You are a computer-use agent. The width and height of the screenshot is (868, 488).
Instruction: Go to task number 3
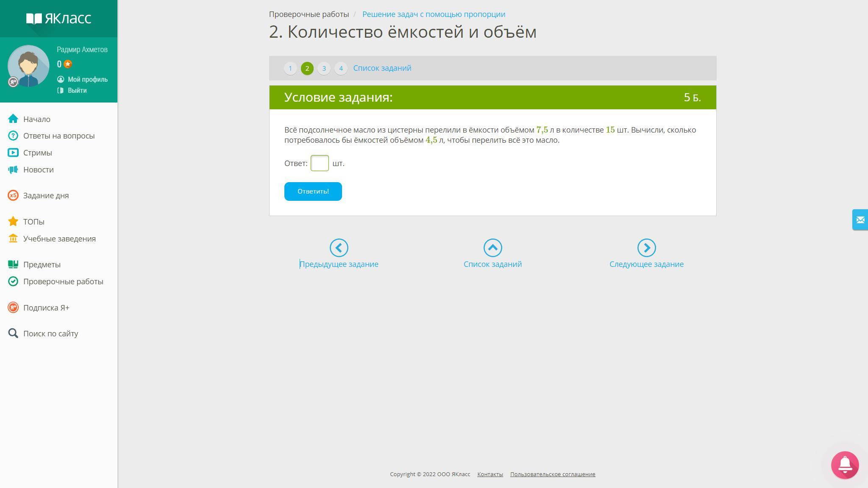pos(324,68)
